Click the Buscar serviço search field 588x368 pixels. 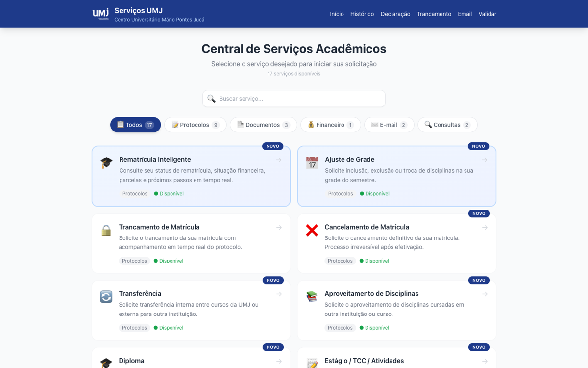pyautogui.click(x=294, y=98)
